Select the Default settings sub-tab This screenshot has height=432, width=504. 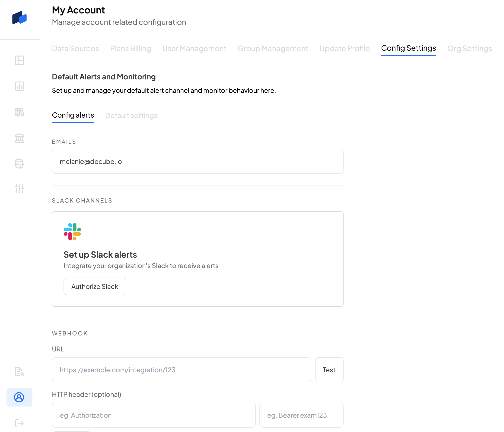tap(131, 116)
